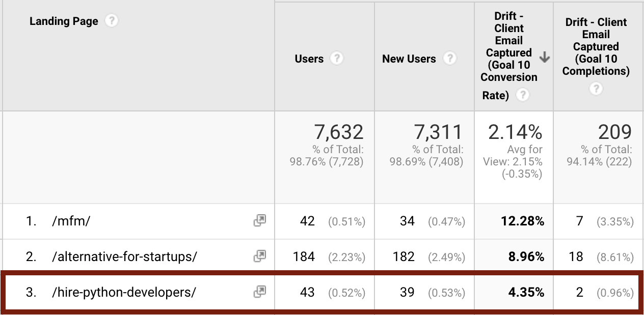Toggle sort arrow on Conversion Rate column

tap(545, 58)
